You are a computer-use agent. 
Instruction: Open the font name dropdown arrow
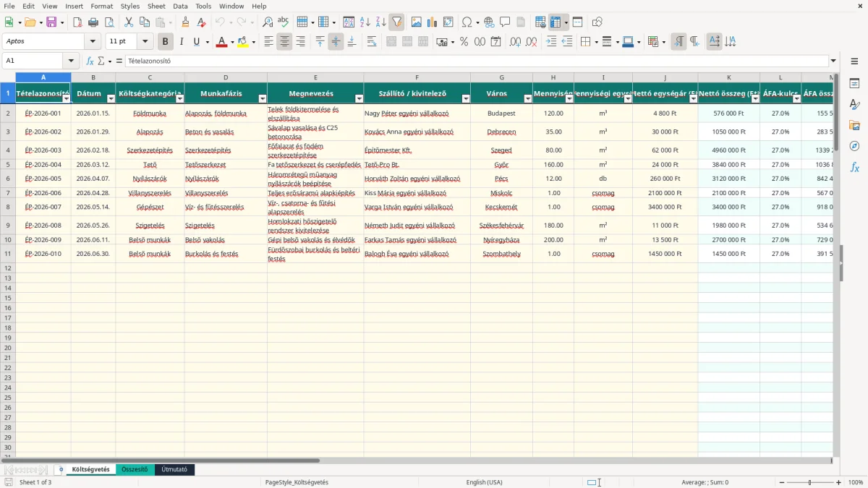coord(93,42)
